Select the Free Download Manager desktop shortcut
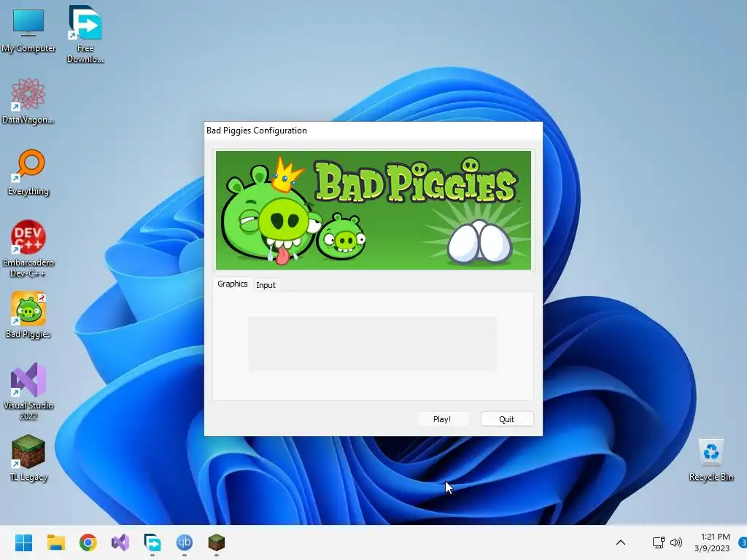Viewport: 747px width, 560px height. click(85, 34)
